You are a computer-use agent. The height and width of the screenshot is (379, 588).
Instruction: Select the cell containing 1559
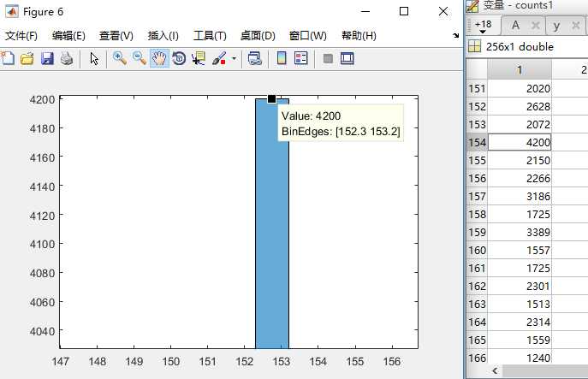click(520, 341)
